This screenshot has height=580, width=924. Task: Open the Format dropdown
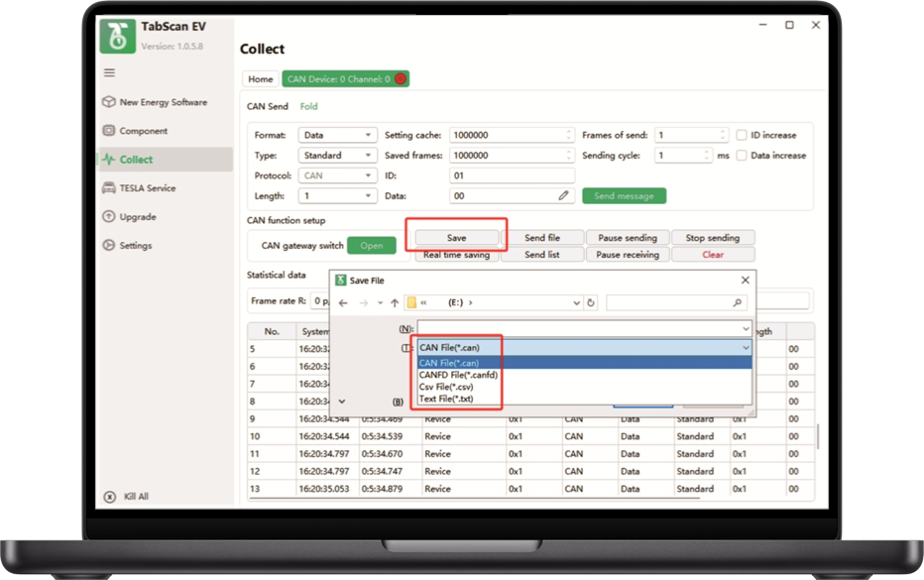(x=338, y=135)
